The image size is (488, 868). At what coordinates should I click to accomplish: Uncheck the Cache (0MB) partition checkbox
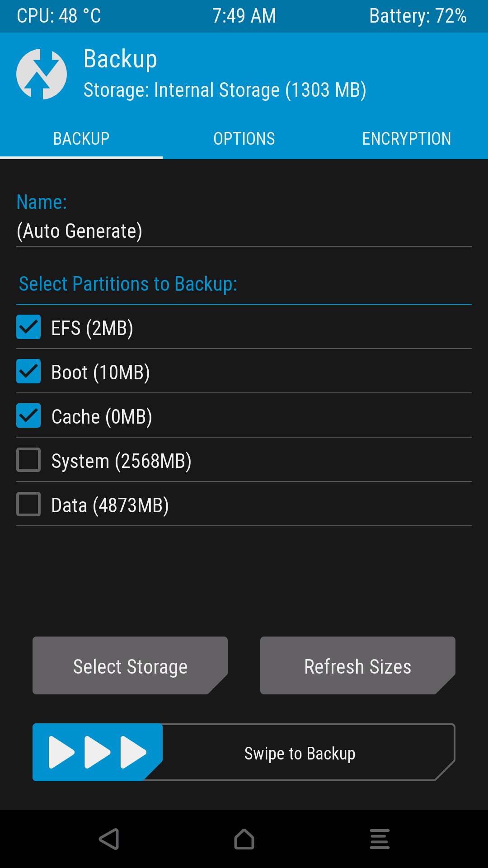28,415
